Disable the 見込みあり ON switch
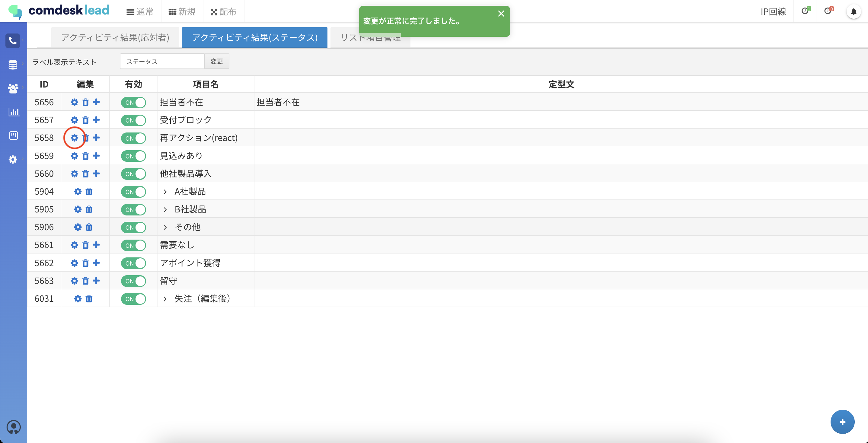Screen dimensions: 868x443 pyautogui.click(x=133, y=156)
